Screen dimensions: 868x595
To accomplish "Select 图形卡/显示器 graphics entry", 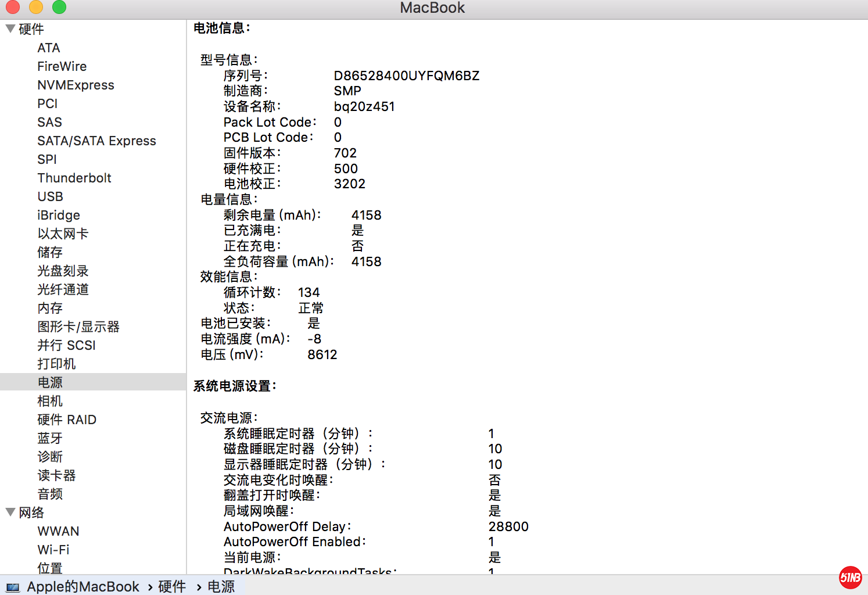I will coord(78,327).
